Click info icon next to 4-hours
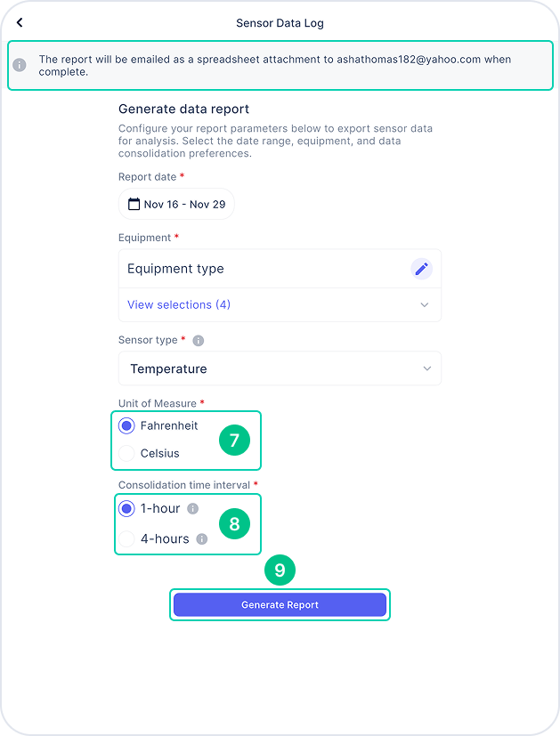 coord(202,538)
